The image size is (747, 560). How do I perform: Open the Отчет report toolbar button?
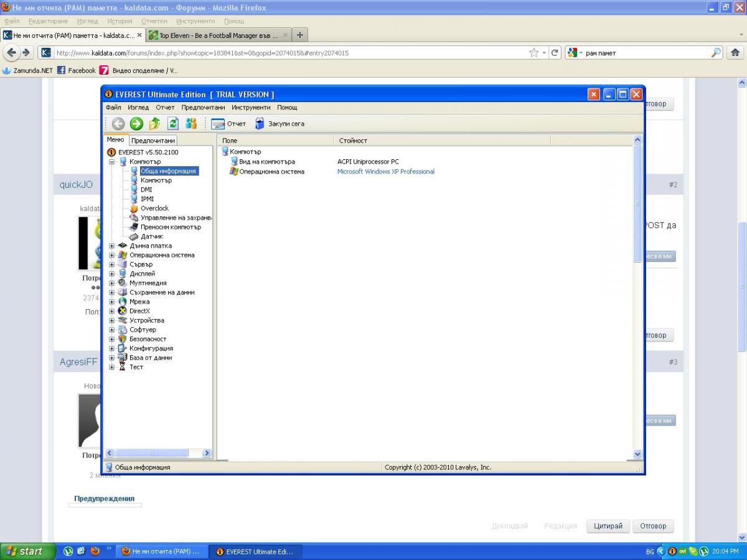[x=228, y=124]
